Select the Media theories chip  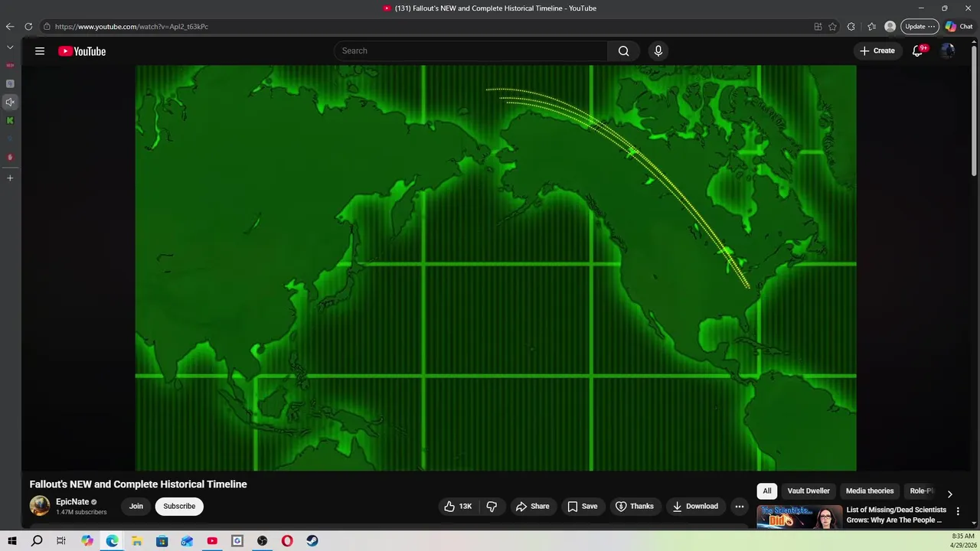tap(870, 491)
